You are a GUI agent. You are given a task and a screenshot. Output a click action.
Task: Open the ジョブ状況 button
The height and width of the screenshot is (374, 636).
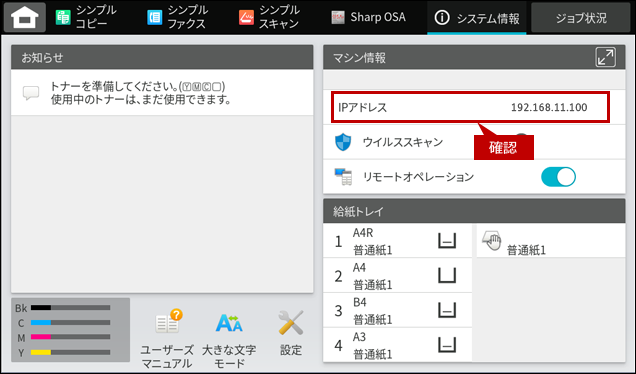coord(581,18)
